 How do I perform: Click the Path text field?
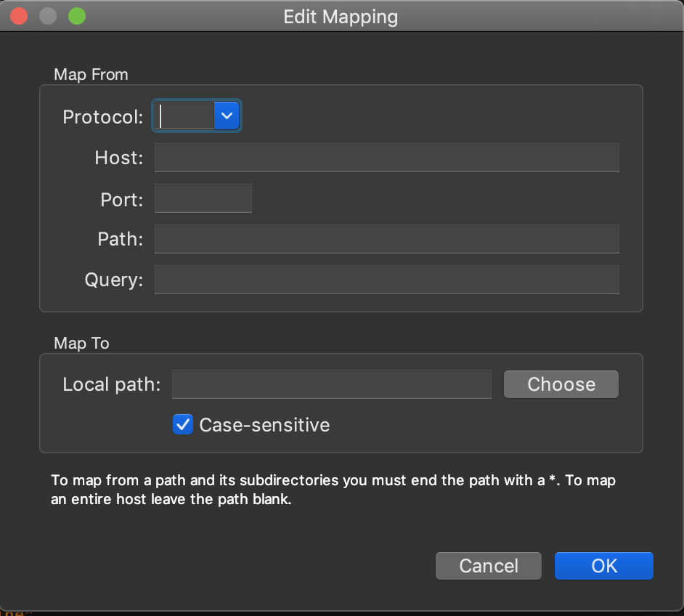tap(386, 239)
